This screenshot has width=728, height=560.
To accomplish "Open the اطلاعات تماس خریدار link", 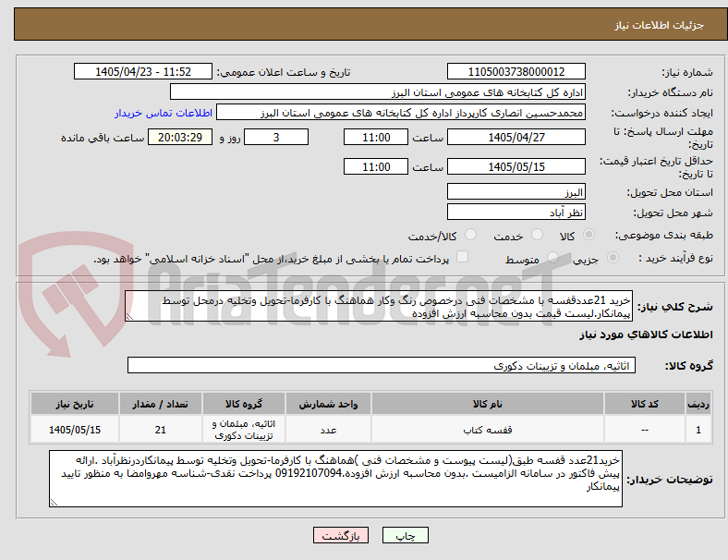I will pos(164,113).
